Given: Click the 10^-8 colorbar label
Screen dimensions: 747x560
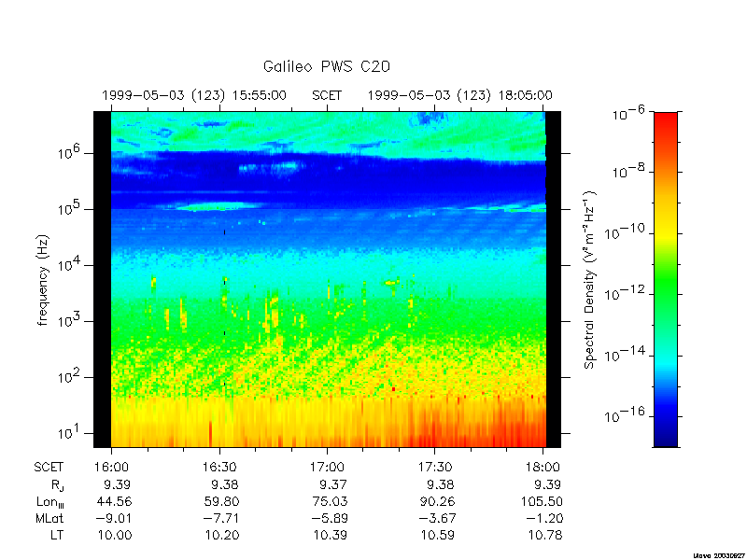Looking at the screenshot, I should [x=629, y=172].
